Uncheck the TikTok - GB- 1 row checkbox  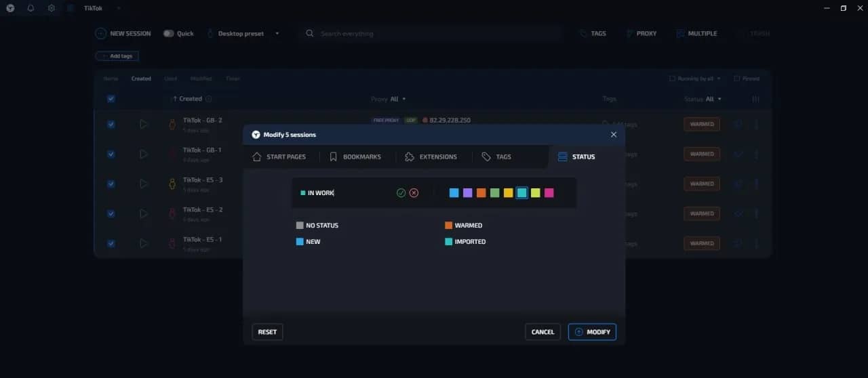(111, 154)
